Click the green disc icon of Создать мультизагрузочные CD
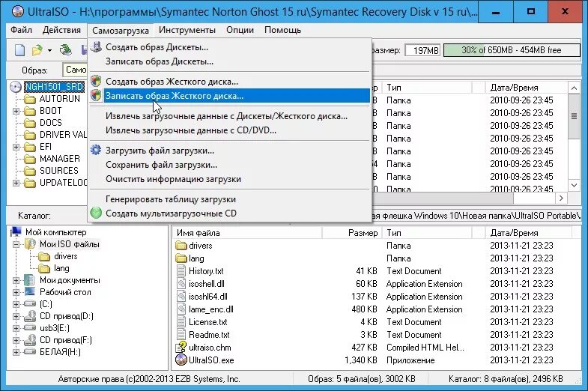 [96, 213]
